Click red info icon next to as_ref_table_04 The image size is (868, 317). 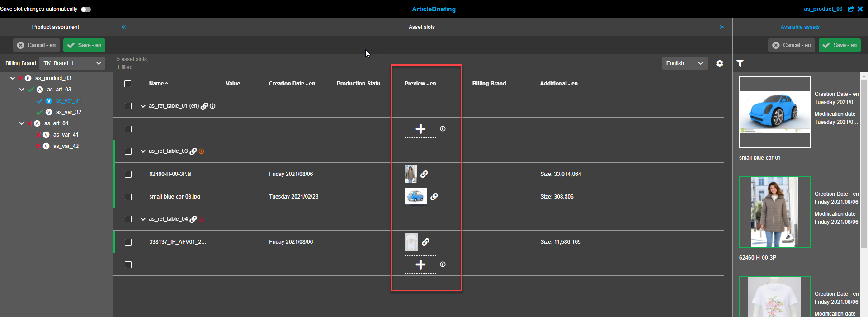coord(202,219)
